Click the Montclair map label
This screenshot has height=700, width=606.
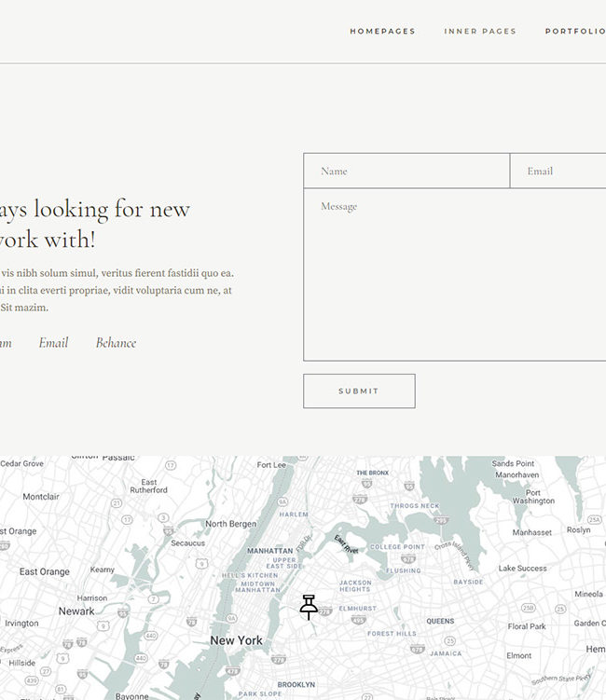(41, 497)
